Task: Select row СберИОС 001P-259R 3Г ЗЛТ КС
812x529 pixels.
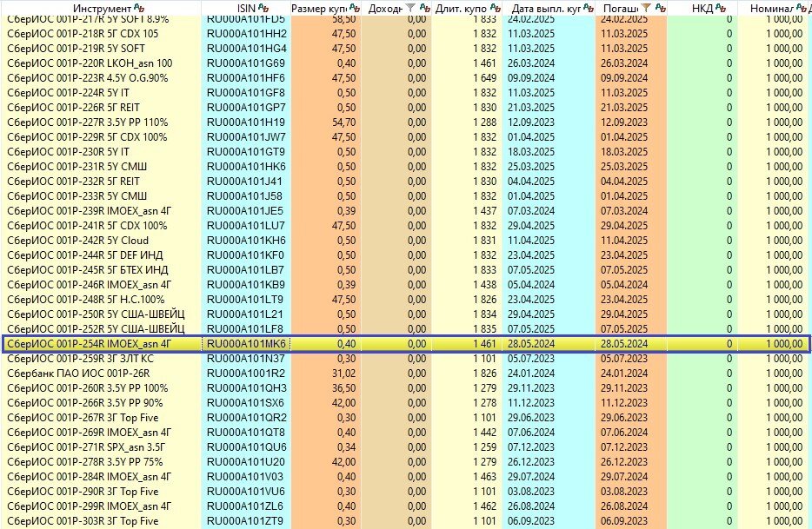Action: (x=406, y=358)
